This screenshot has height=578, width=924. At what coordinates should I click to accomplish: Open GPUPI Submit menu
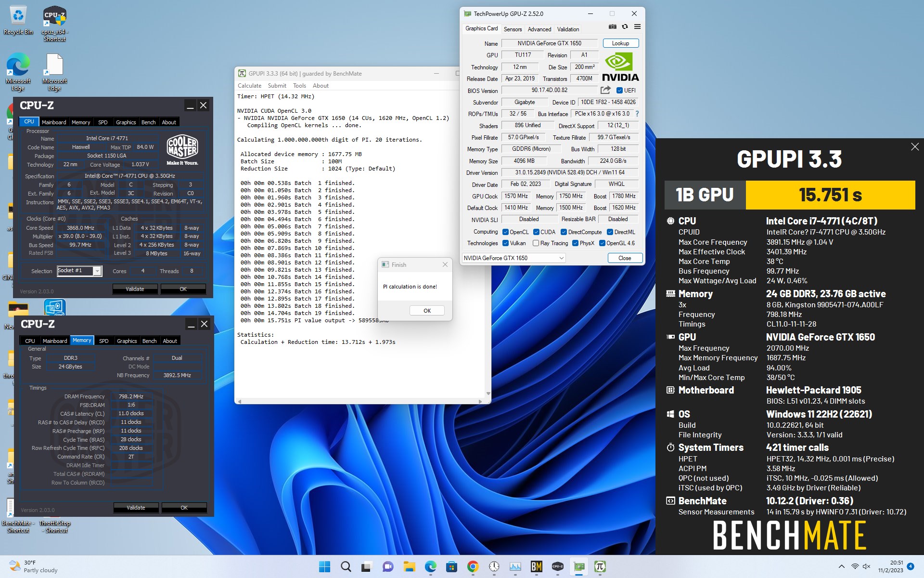tap(277, 86)
